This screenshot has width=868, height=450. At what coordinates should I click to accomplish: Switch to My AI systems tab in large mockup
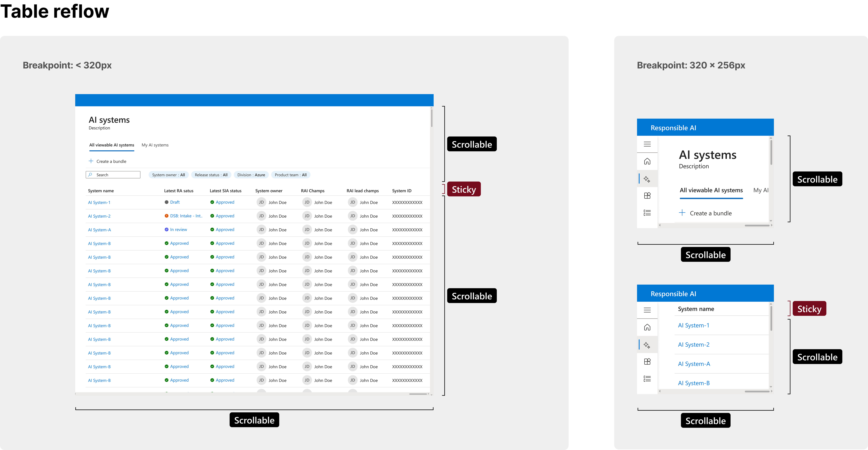coord(155,145)
